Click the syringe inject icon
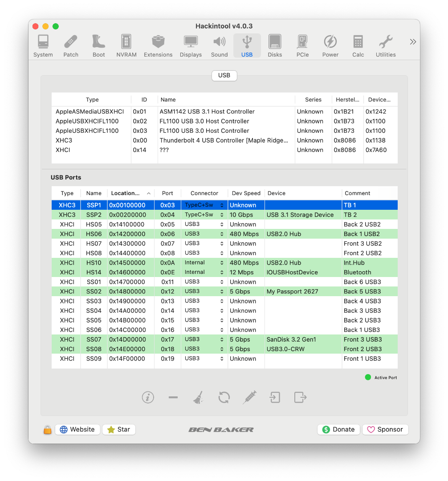 click(x=249, y=397)
